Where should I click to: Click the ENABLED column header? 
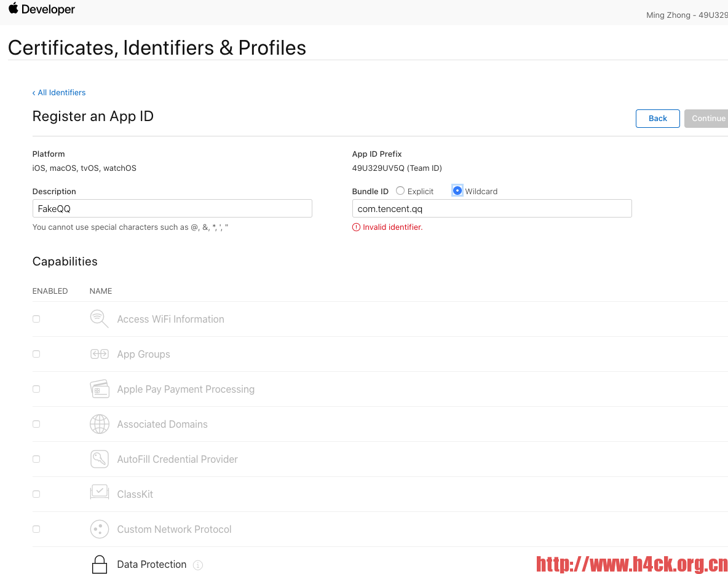(50, 291)
